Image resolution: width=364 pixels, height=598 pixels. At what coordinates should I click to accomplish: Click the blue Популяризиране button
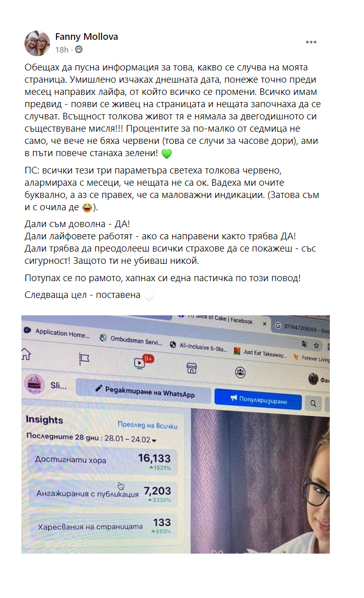coord(258,400)
